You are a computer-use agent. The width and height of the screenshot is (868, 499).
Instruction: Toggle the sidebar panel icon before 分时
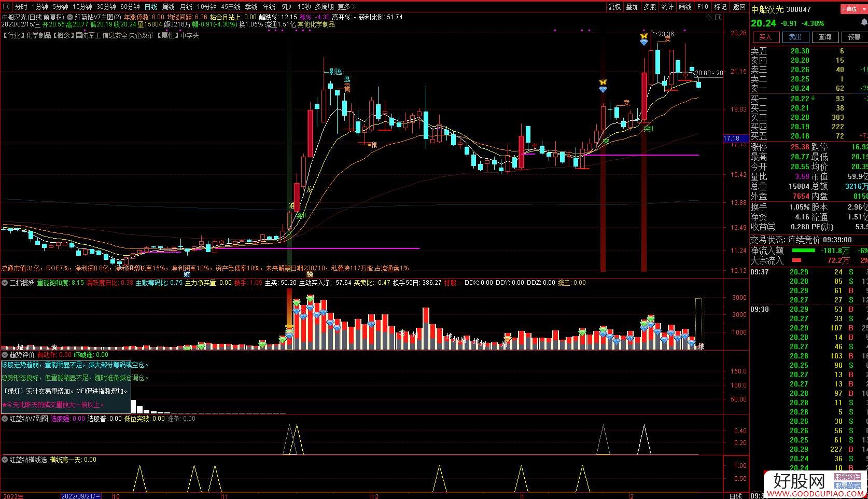click(6, 7)
